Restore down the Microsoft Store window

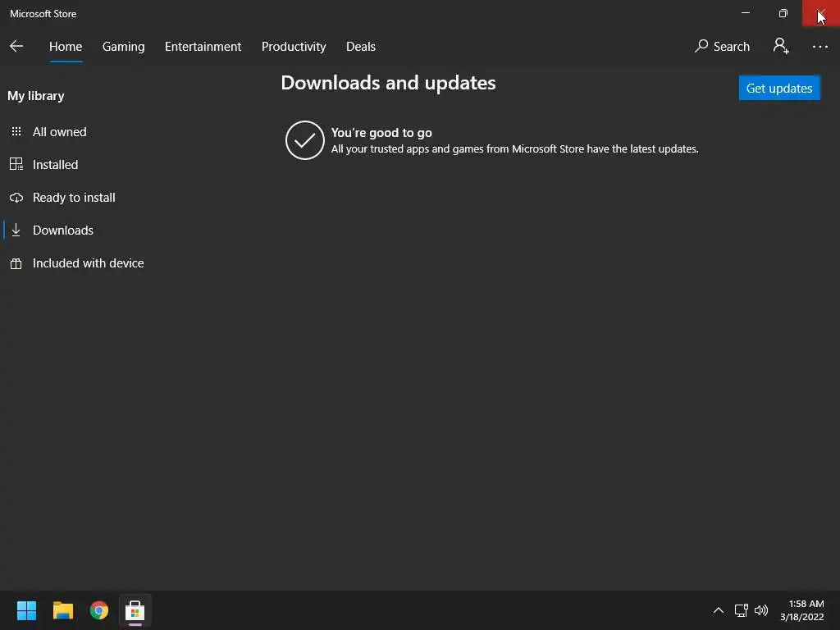pos(783,13)
